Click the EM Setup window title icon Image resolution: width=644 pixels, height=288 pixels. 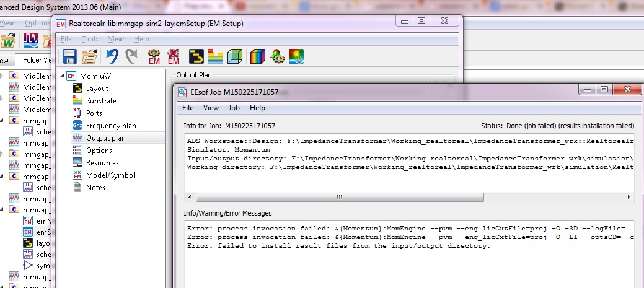click(x=61, y=24)
